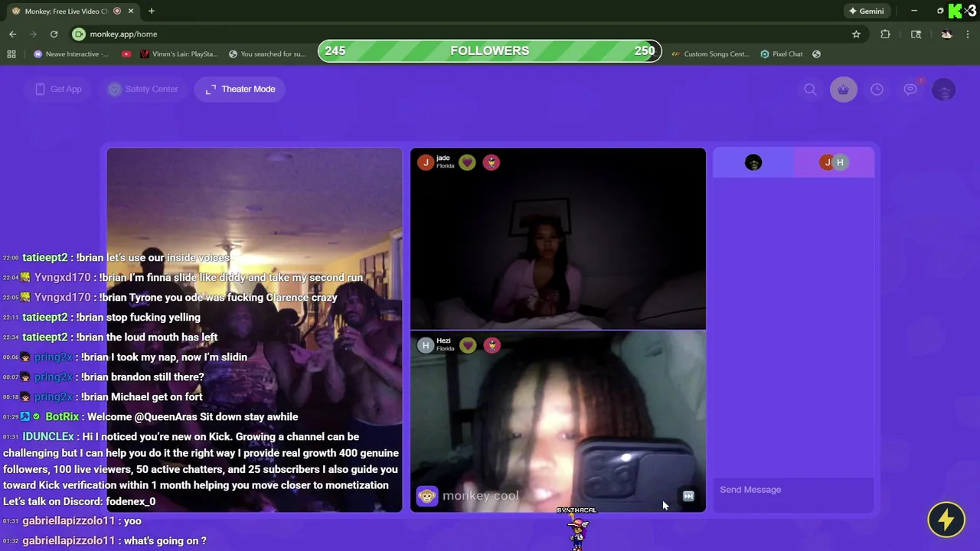This screenshot has height=551, width=980.
Task: Open the Pixel Chat bookmark
Action: click(x=781, y=54)
